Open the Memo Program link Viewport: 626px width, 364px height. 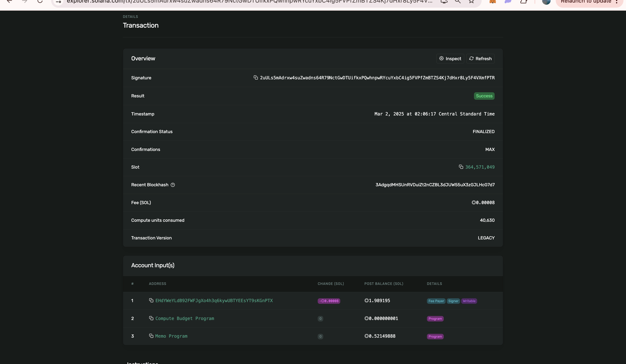(171, 336)
